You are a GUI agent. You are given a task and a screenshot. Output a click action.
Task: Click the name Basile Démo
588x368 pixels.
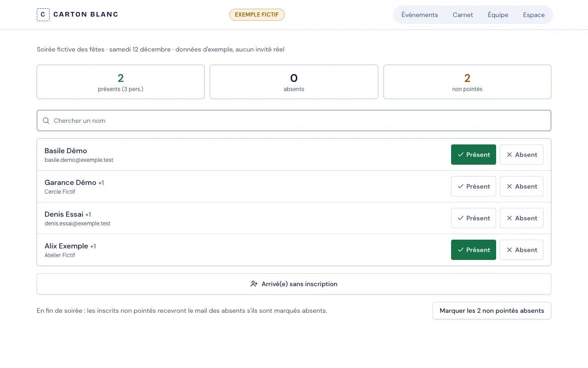click(x=66, y=150)
